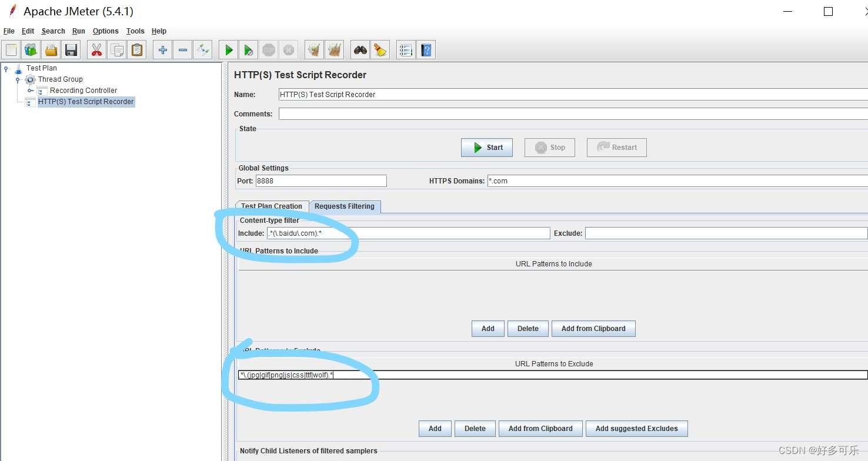Click the Shutdown test toolbar icon
This screenshot has height=461, width=868.
(288, 50)
